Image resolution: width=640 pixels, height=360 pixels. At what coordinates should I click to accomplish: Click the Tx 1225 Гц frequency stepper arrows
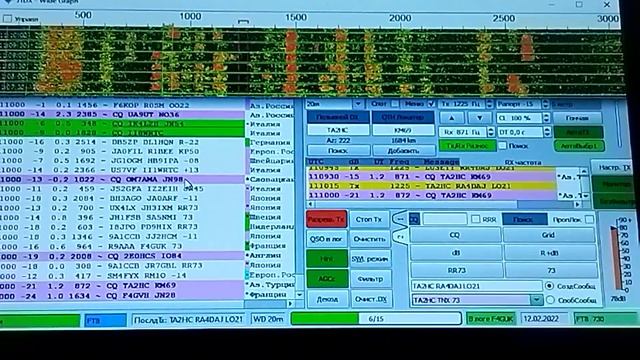(490, 104)
